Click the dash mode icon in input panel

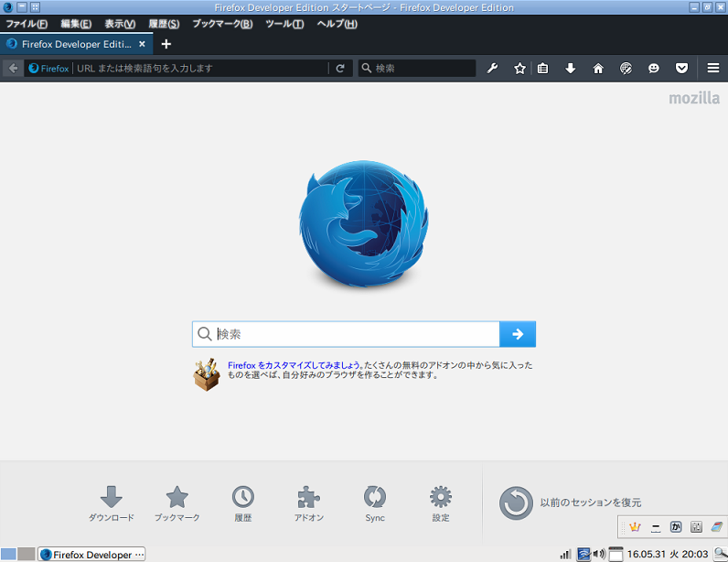click(x=655, y=527)
